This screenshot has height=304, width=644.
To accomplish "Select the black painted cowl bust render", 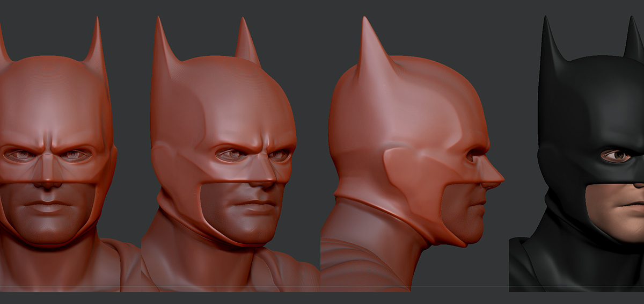I will pos(576,154).
